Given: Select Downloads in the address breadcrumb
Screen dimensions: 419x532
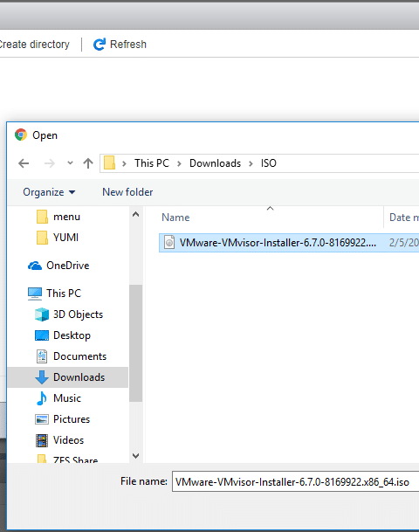Looking at the screenshot, I should [215, 163].
